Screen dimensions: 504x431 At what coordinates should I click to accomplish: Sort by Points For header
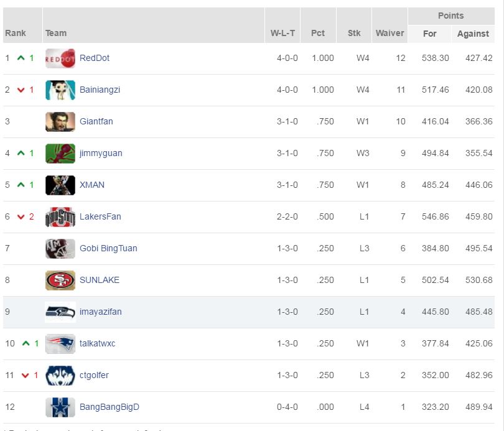coord(430,34)
